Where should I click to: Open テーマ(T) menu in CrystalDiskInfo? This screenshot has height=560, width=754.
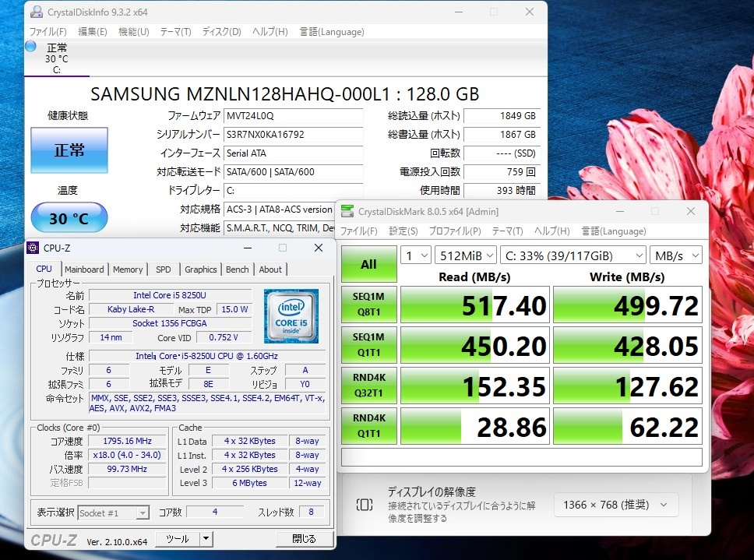pyautogui.click(x=175, y=32)
